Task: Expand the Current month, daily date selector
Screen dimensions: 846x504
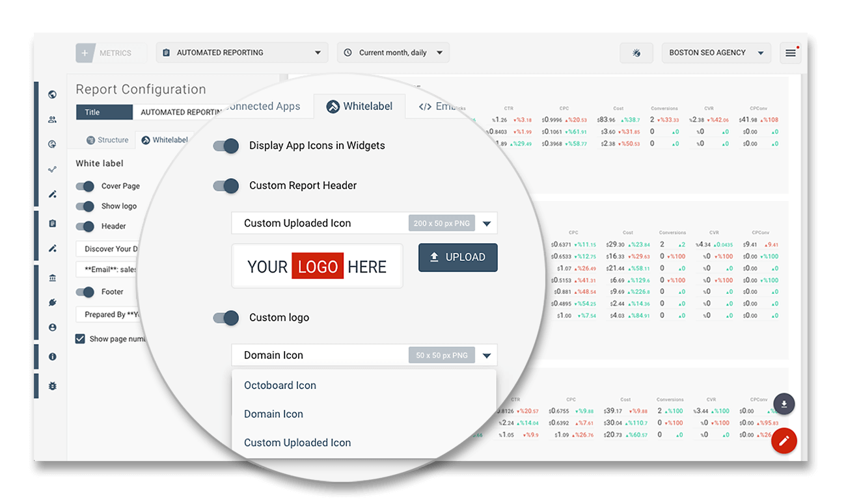Action: [393, 53]
